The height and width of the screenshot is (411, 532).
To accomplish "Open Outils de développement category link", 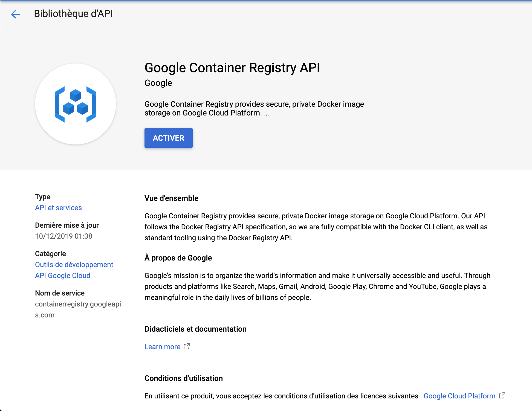I will (x=74, y=265).
